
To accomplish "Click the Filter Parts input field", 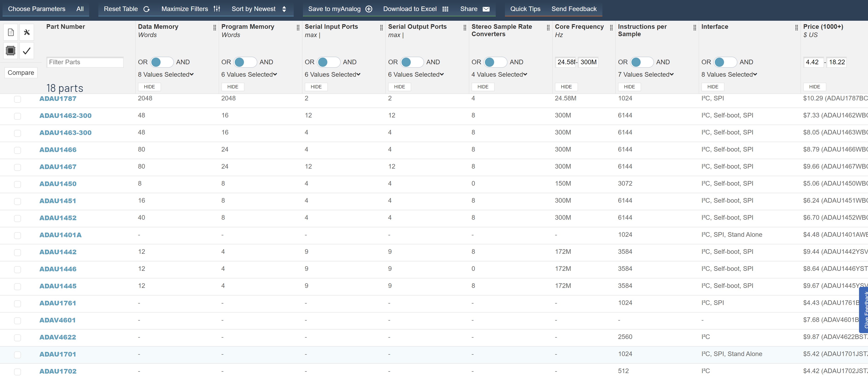I will (85, 62).
